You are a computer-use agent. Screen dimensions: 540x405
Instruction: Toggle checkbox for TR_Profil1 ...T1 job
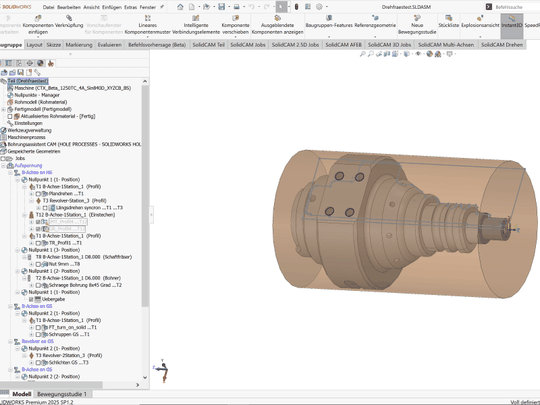(38, 243)
